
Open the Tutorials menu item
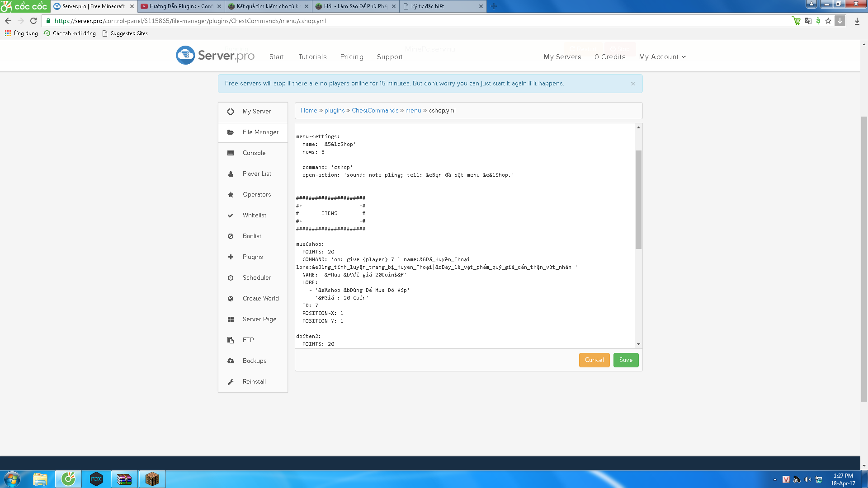tap(312, 57)
